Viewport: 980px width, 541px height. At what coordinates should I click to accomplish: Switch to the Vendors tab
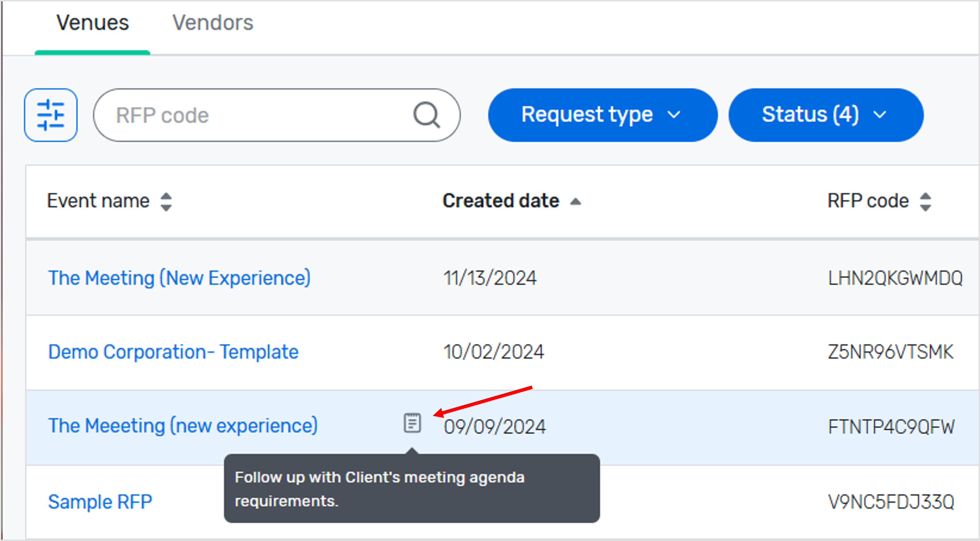click(213, 22)
